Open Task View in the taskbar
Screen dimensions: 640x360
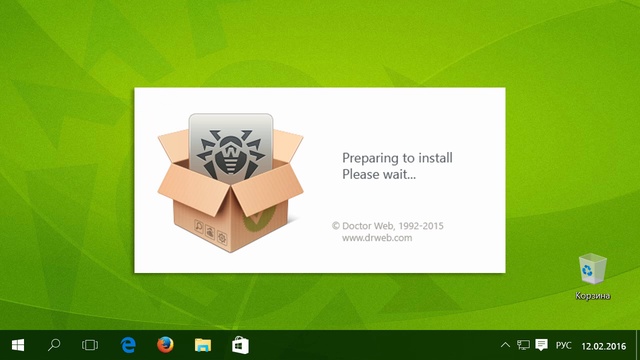(x=90, y=345)
